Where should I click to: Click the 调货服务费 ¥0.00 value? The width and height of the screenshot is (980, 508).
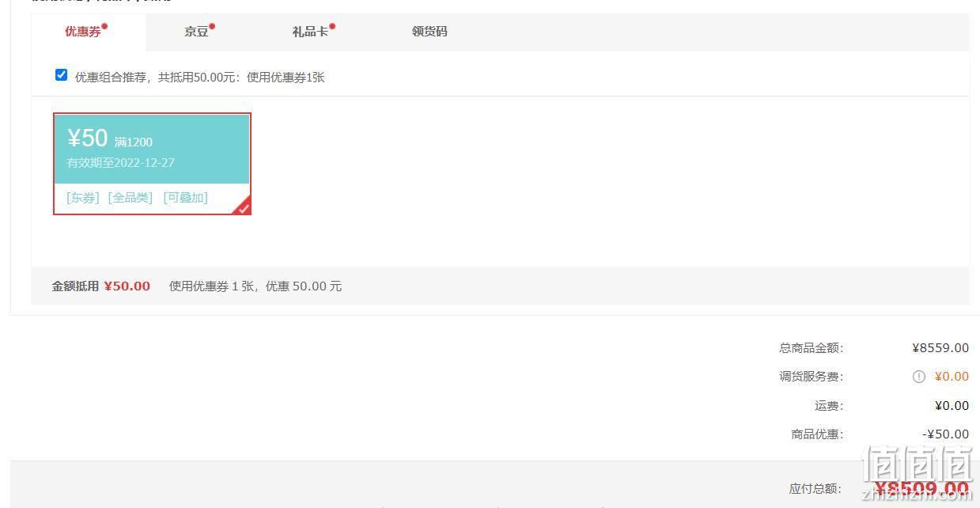[x=952, y=377]
